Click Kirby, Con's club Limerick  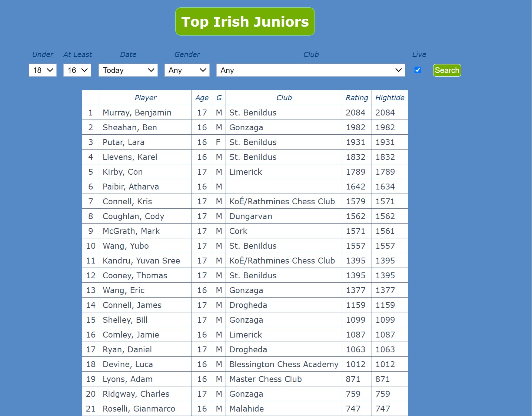tap(246, 172)
